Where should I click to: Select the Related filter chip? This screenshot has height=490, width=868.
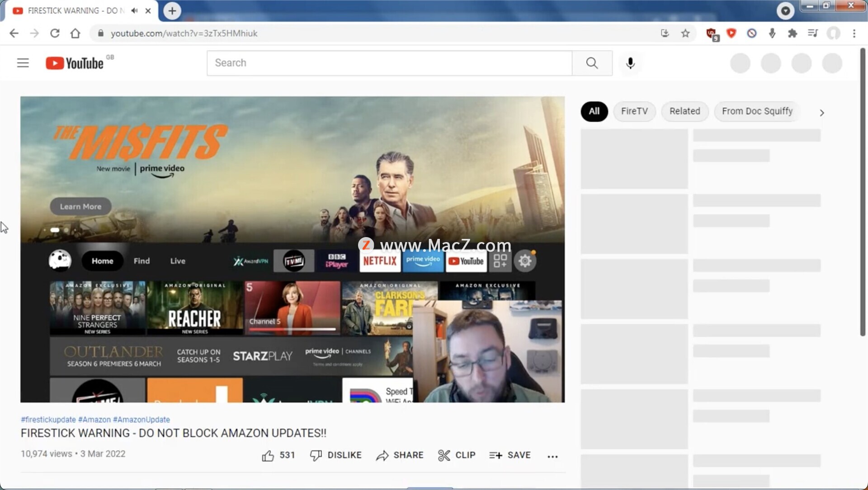(x=684, y=111)
